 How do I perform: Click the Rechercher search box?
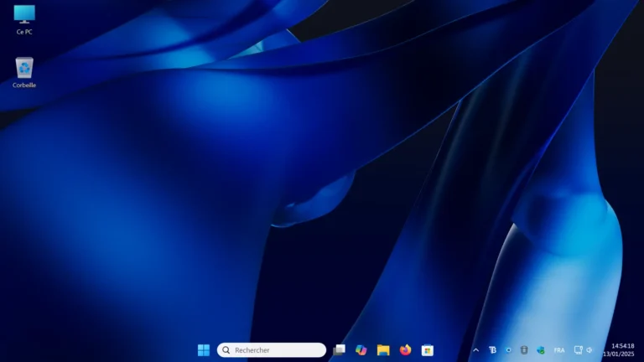point(272,350)
